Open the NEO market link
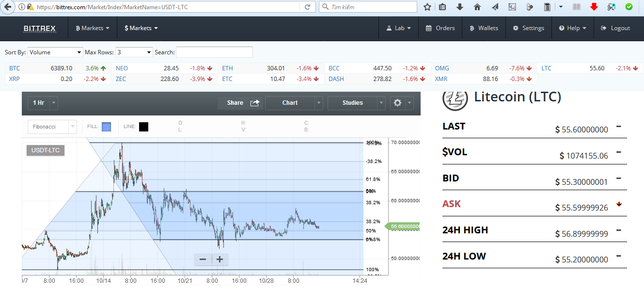 tap(122, 68)
